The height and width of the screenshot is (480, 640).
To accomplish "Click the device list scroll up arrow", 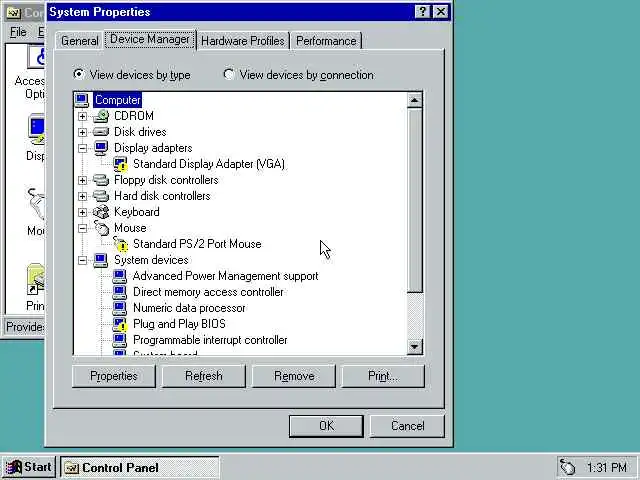I will 415,100.
